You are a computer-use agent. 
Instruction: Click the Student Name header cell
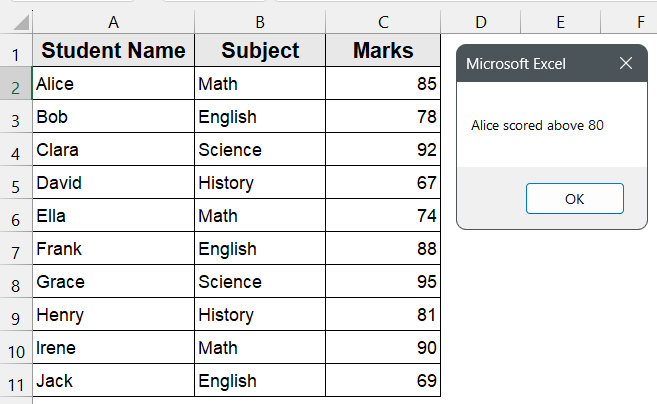coord(113,51)
